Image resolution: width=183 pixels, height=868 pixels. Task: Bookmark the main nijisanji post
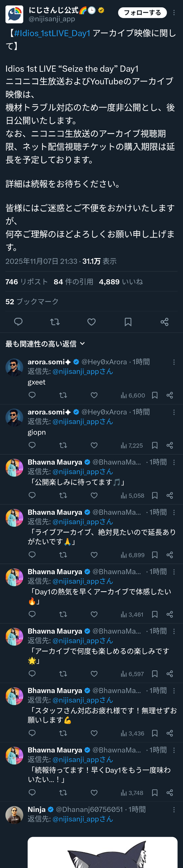[128, 322]
